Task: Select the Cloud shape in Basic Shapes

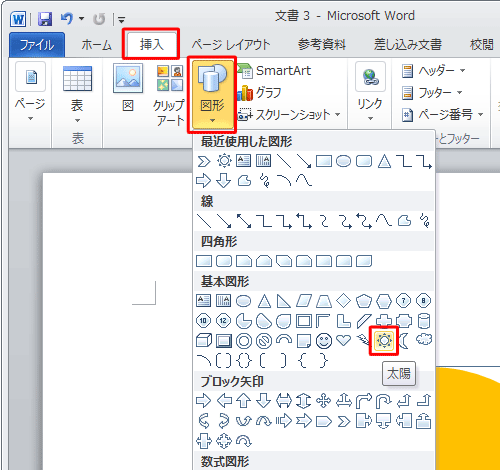Action: (x=424, y=340)
